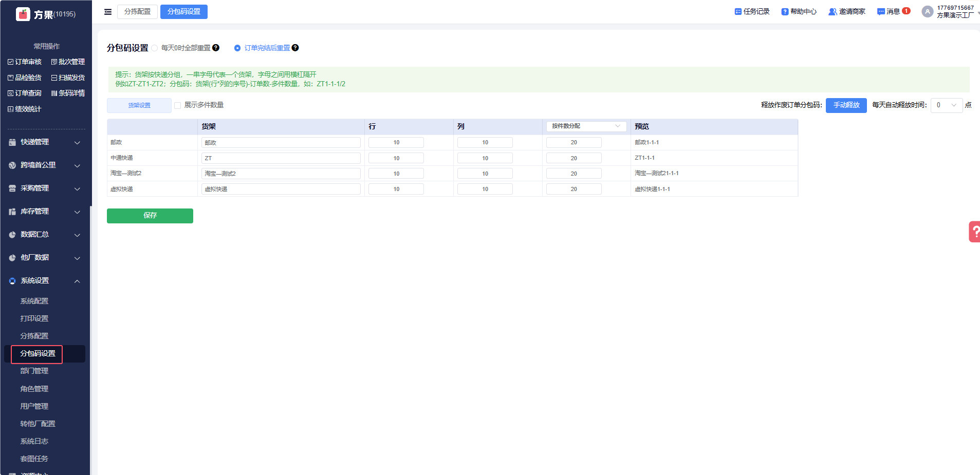The image size is (980, 475).
Task: Collapse 系统设置 menu
Action: (45, 281)
